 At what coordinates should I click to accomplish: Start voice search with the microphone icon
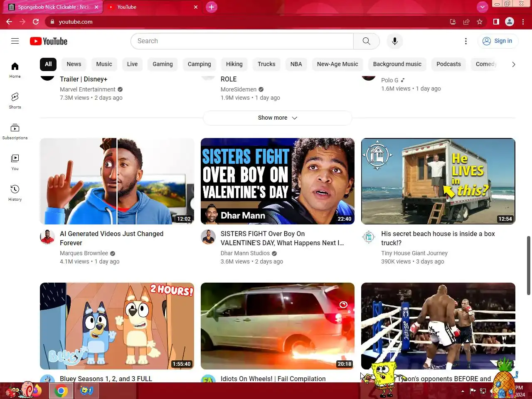394,41
